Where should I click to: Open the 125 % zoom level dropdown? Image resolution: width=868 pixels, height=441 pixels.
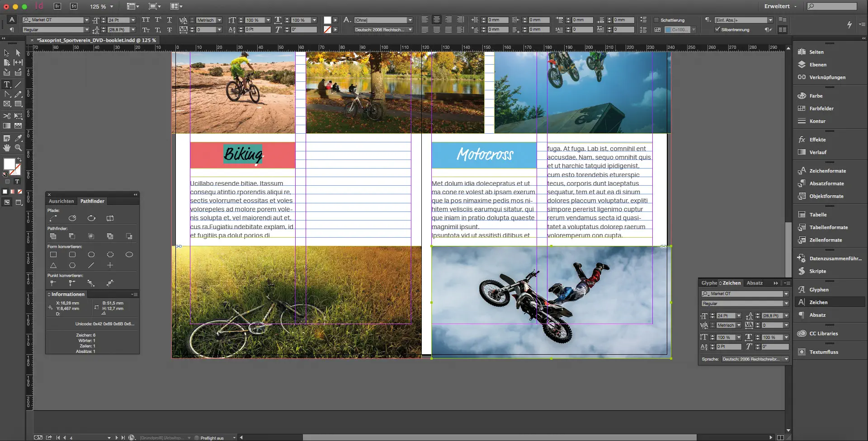click(112, 7)
